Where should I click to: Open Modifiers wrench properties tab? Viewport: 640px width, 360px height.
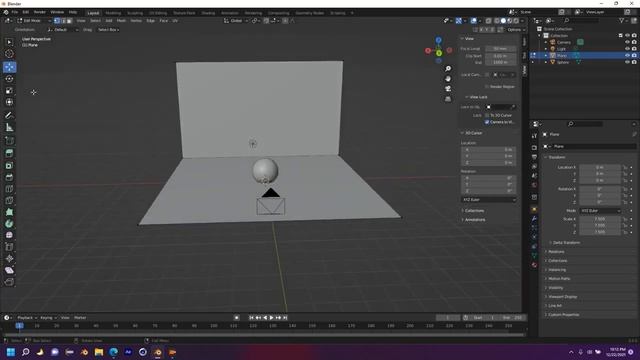(534, 219)
